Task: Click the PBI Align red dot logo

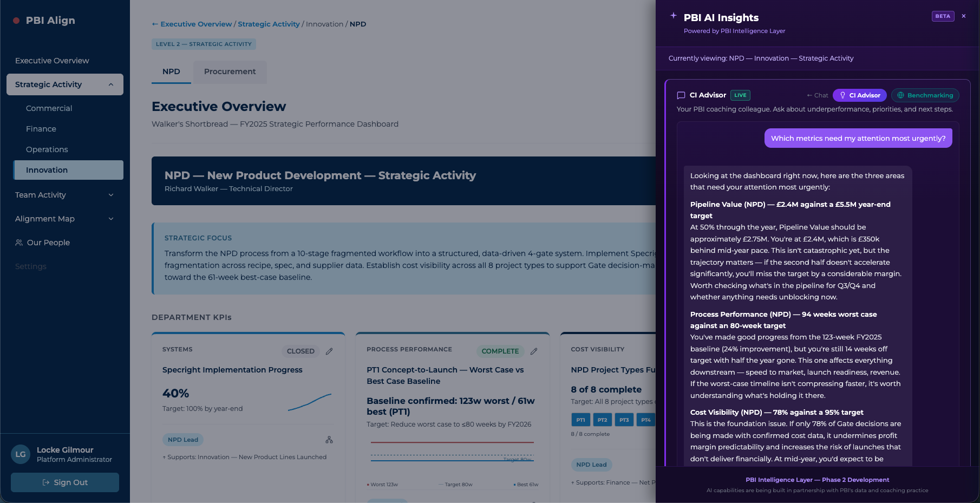Action: pyautogui.click(x=16, y=21)
